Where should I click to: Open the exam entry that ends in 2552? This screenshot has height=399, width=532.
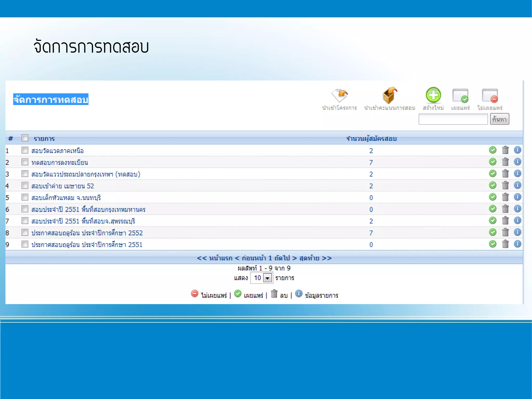[x=87, y=233]
